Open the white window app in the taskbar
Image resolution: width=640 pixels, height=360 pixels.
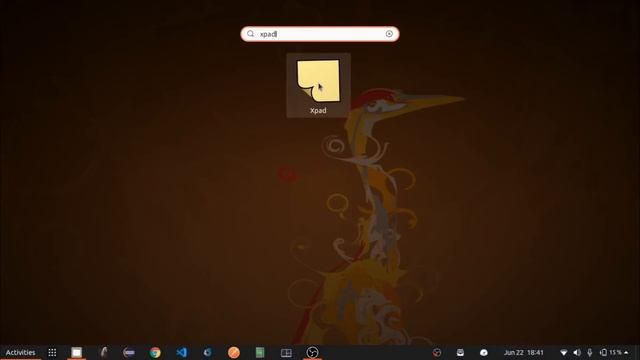pyautogui.click(x=76, y=352)
